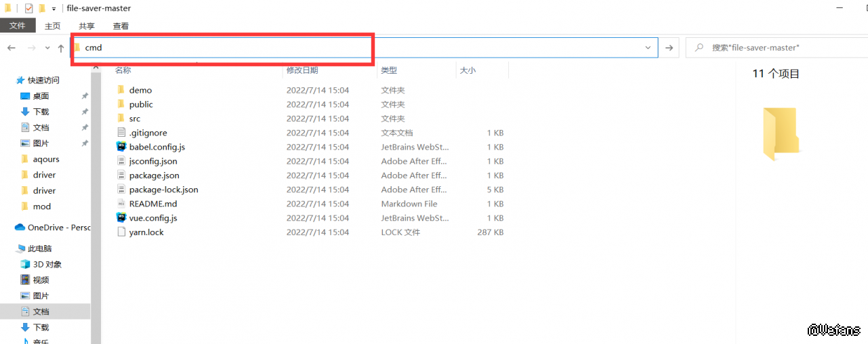
Task: Click the quick access toolbar properties checkmark icon
Action: pyautogui.click(x=28, y=8)
